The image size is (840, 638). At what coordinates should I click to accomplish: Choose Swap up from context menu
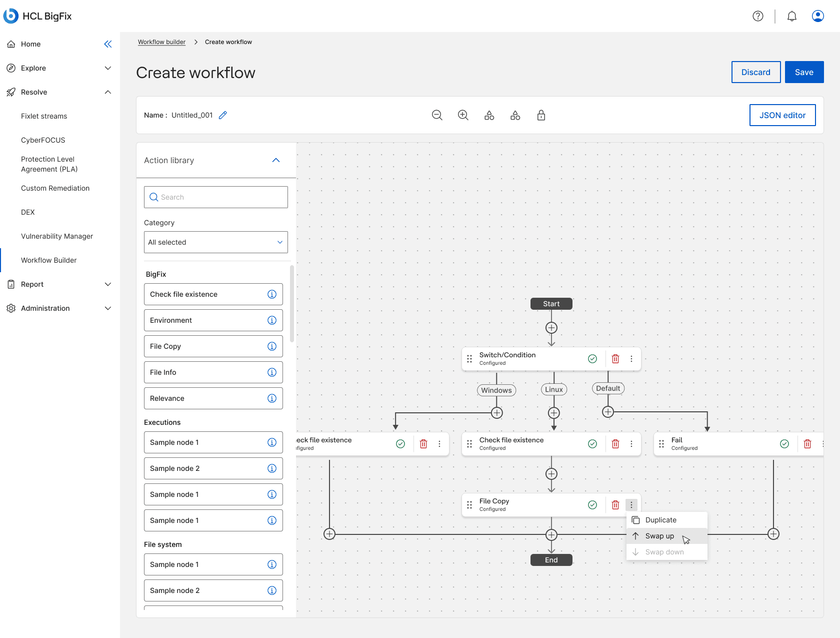(667, 536)
